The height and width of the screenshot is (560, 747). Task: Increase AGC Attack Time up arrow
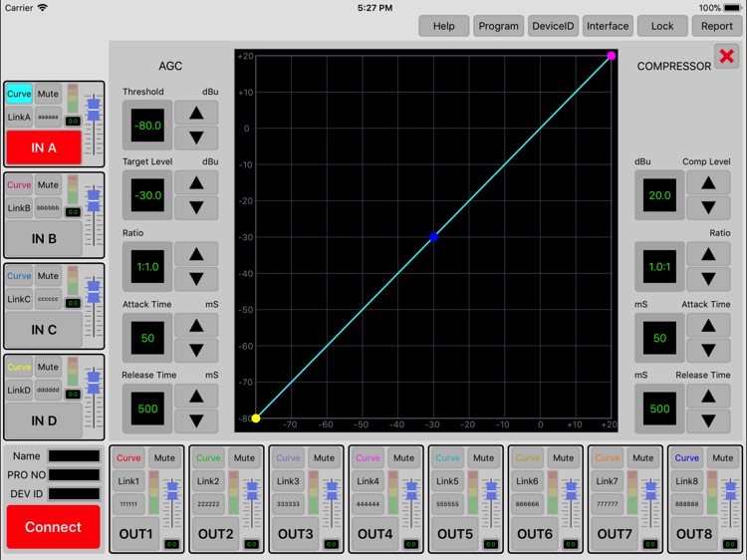tap(196, 326)
